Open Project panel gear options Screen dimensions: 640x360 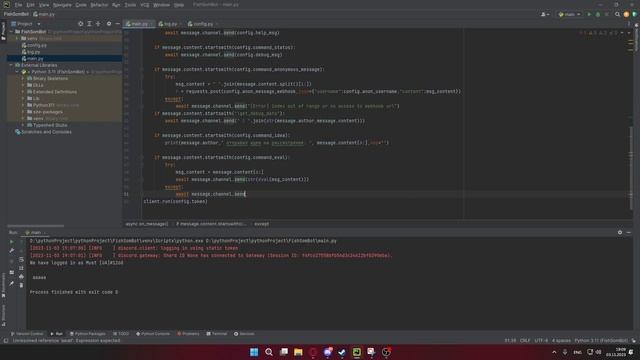click(109, 24)
